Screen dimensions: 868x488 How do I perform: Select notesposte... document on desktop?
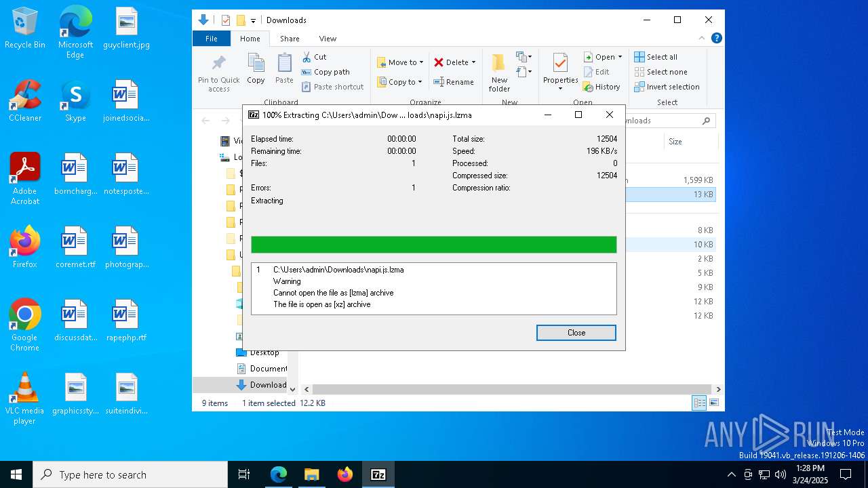(126, 174)
